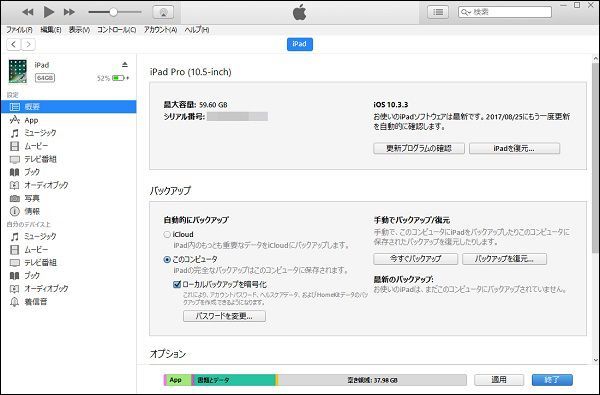The width and height of the screenshot is (600, 395).
Task: Click the Apple logo display
Action: [x=300, y=12]
